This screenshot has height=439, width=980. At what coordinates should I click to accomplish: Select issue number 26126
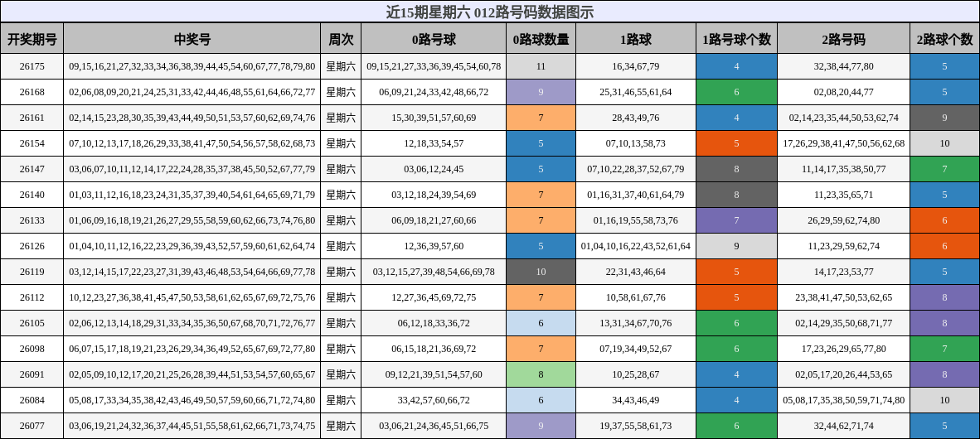pos(32,246)
